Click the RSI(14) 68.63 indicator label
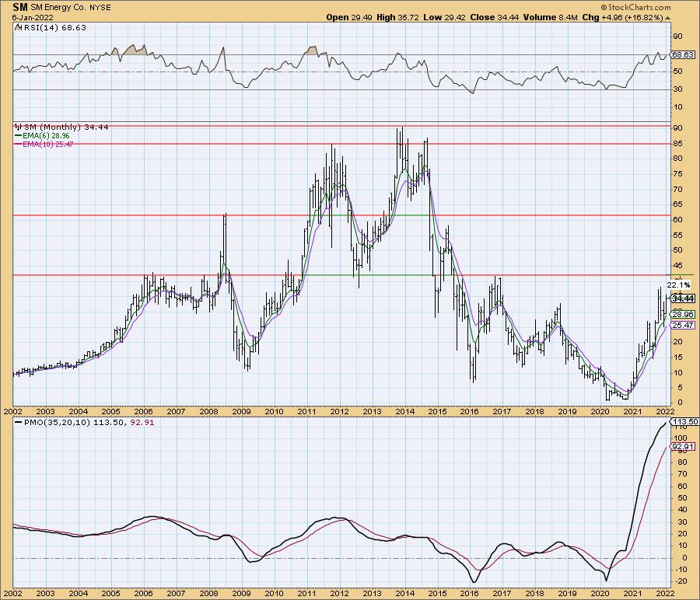The width and height of the screenshot is (700, 600). pos(54,28)
